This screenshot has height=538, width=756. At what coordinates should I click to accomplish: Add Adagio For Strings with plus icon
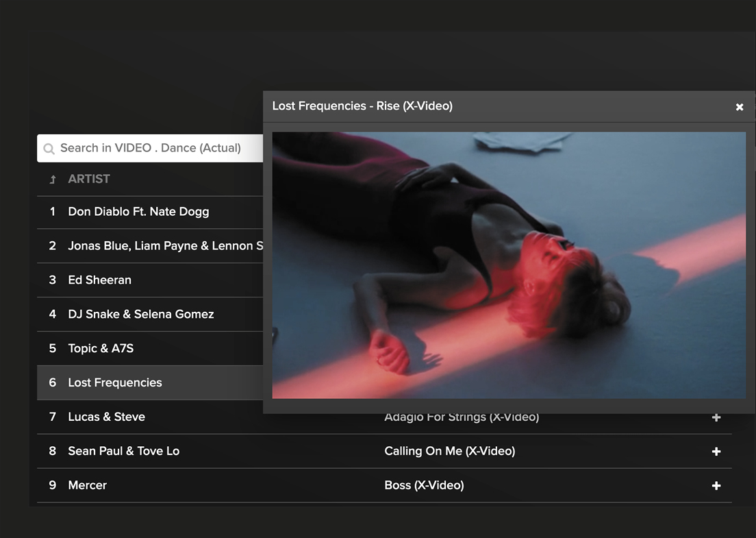pos(716,417)
